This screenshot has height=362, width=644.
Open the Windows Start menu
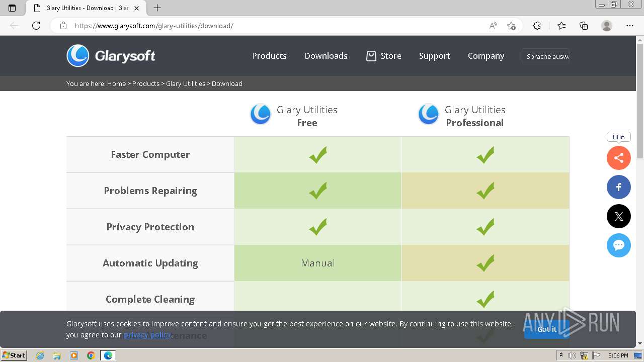coord(14,355)
